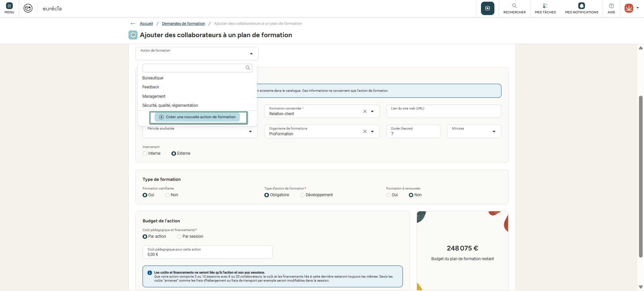The height and width of the screenshot is (291, 644).
Task: Choose Bureautique in the action list
Action: (153, 78)
